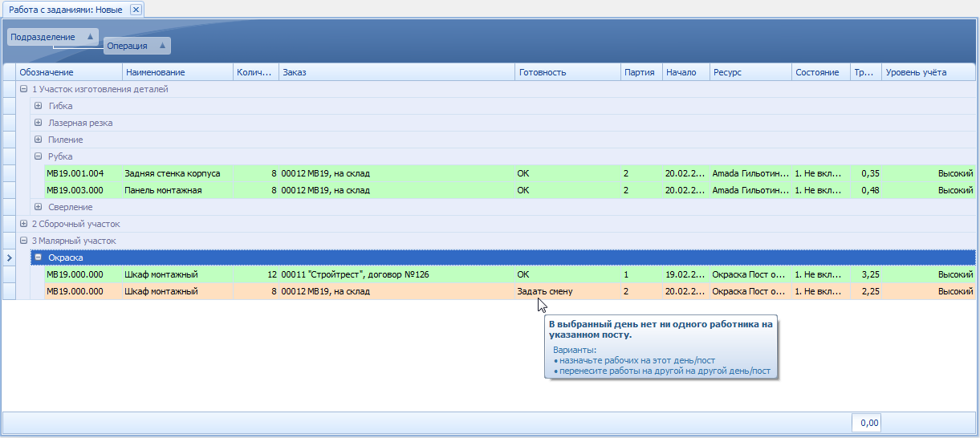The width and height of the screenshot is (980, 438).
Task: Select 'Панель монтажная' name cell
Action: tap(177, 190)
